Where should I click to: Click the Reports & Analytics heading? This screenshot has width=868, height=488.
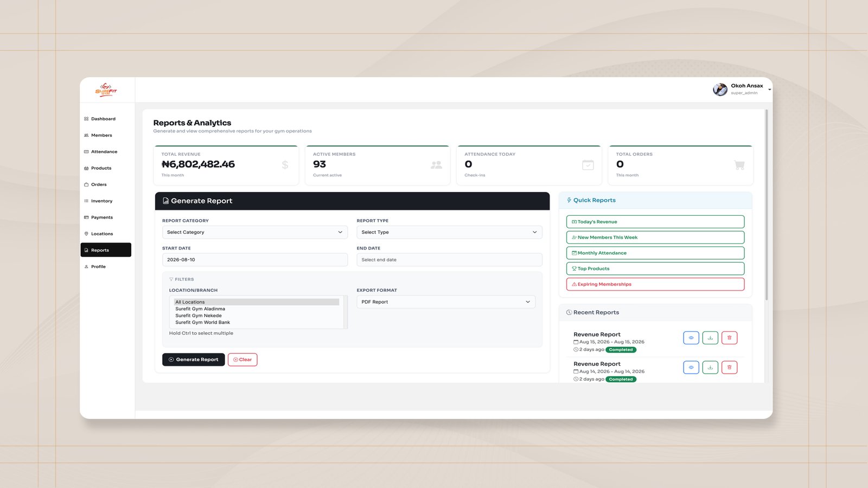192,123
